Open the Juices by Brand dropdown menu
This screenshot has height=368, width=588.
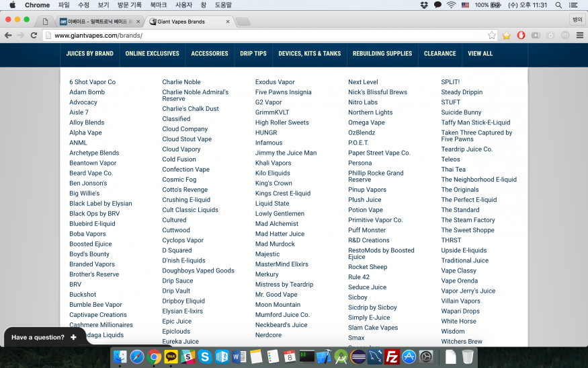coord(89,54)
